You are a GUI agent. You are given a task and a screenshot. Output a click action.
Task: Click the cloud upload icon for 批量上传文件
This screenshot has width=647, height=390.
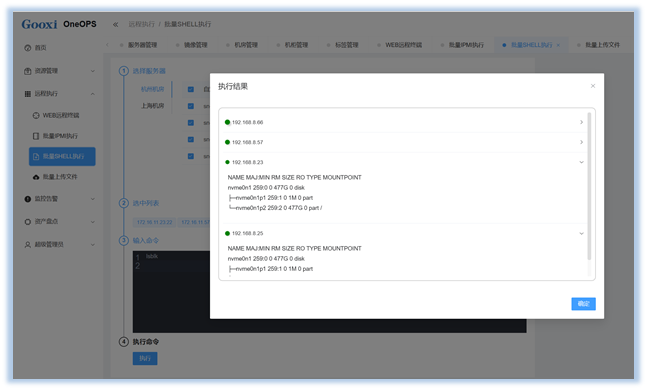36,177
